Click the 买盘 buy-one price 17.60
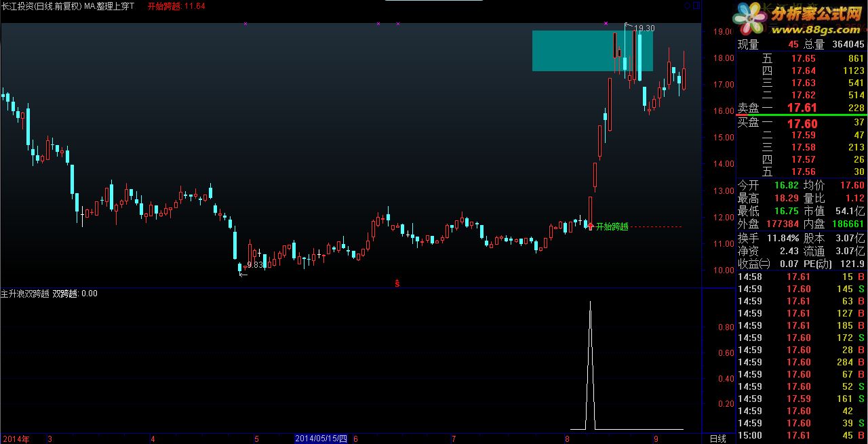 point(802,123)
